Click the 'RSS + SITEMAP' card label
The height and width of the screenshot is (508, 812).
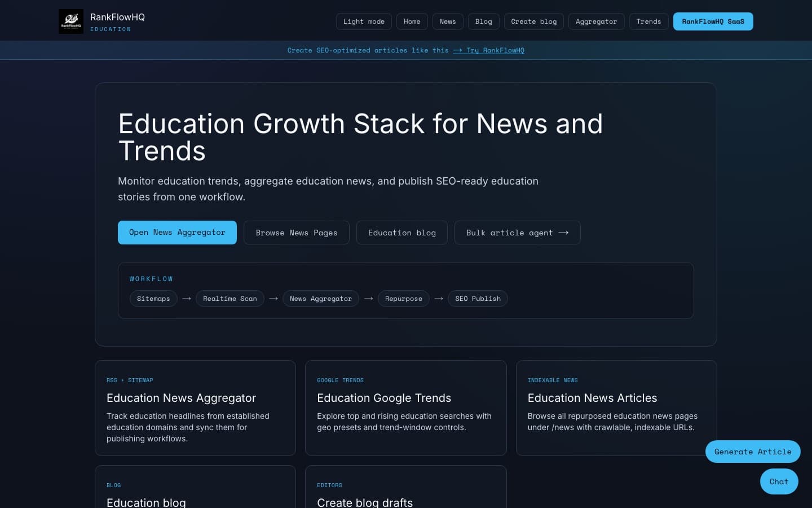pyautogui.click(x=130, y=380)
